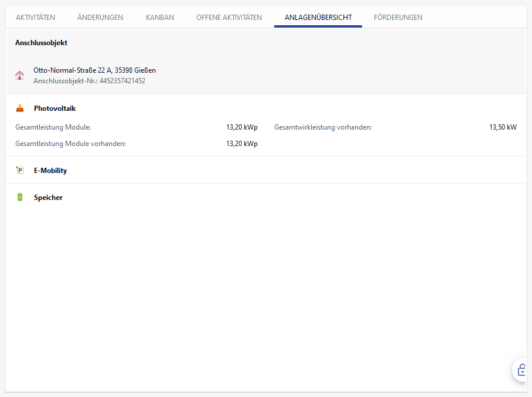Screen dimensions: 532x397
Task: Expand the Speicher section
Action: click(x=48, y=198)
